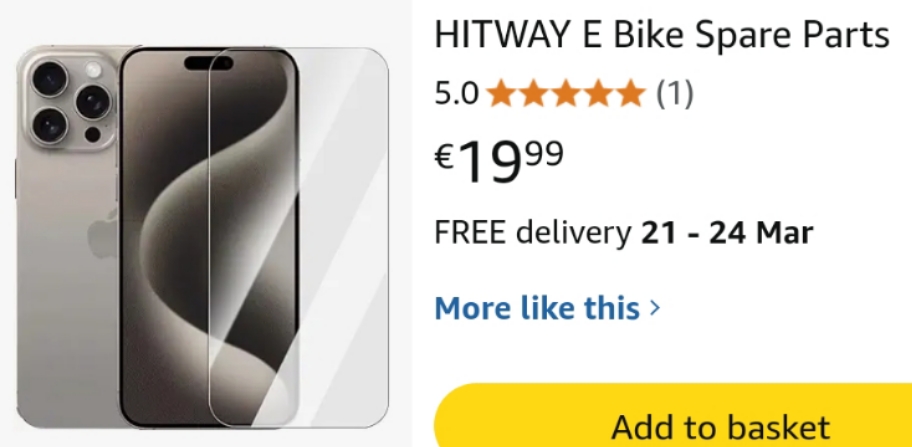Add the item to basket
The height and width of the screenshot is (447, 912).
[673, 415]
